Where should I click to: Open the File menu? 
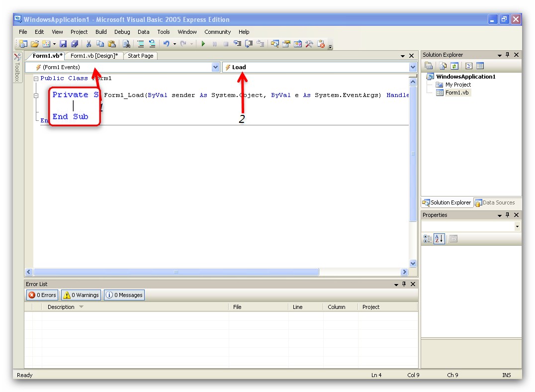pos(23,32)
